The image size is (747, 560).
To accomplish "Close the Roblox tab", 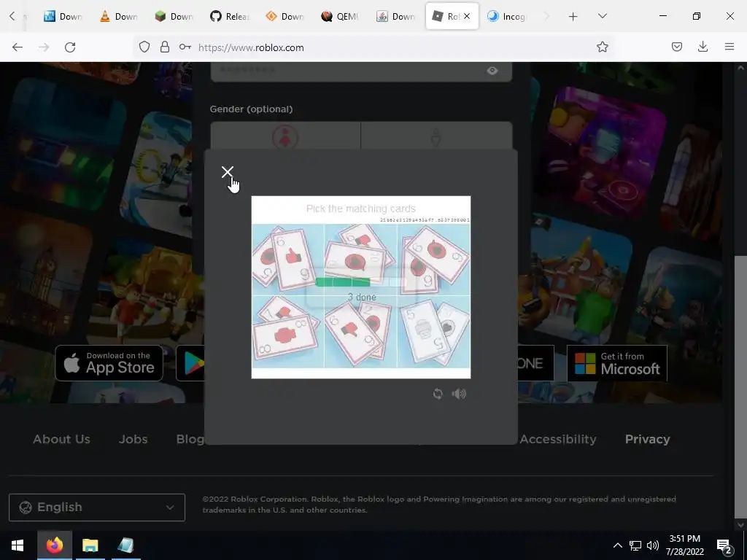I will 467,16.
